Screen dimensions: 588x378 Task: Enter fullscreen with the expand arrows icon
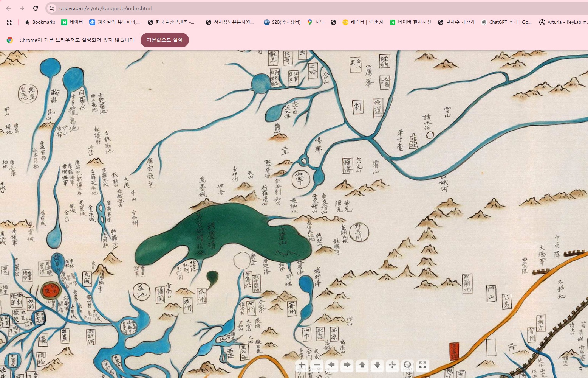tap(422, 365)
